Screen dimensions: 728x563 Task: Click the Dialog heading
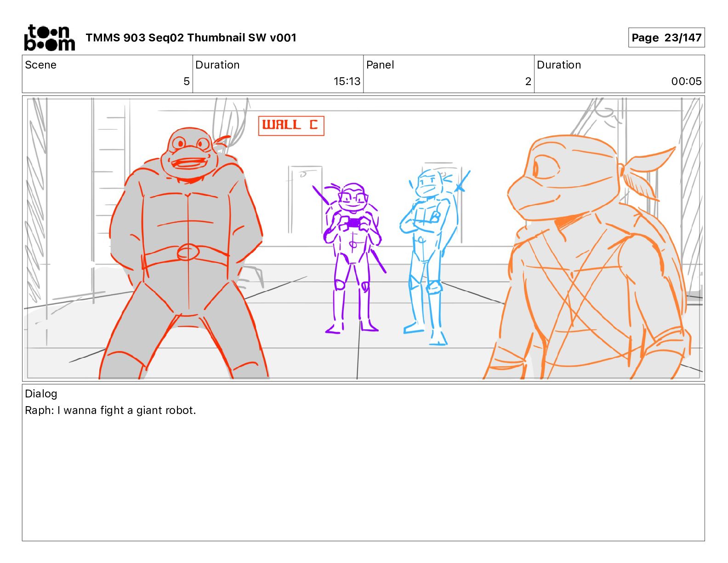click(41, 394)
